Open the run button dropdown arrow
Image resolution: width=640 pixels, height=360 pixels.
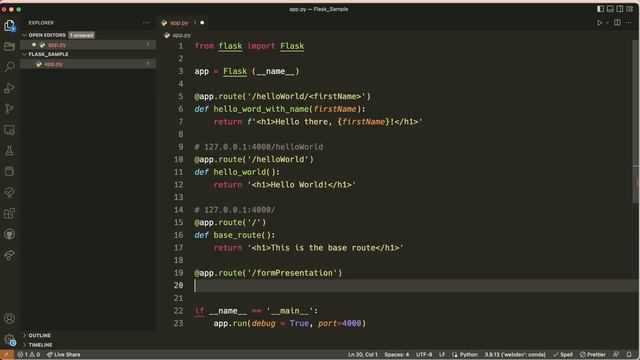pos(607,23)
